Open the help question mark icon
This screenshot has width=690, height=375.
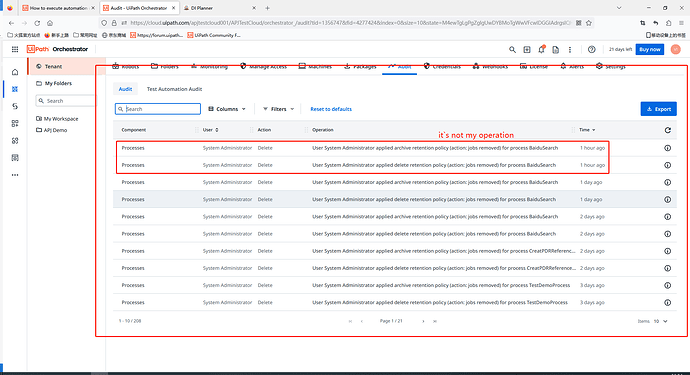[x=591, y=49]
